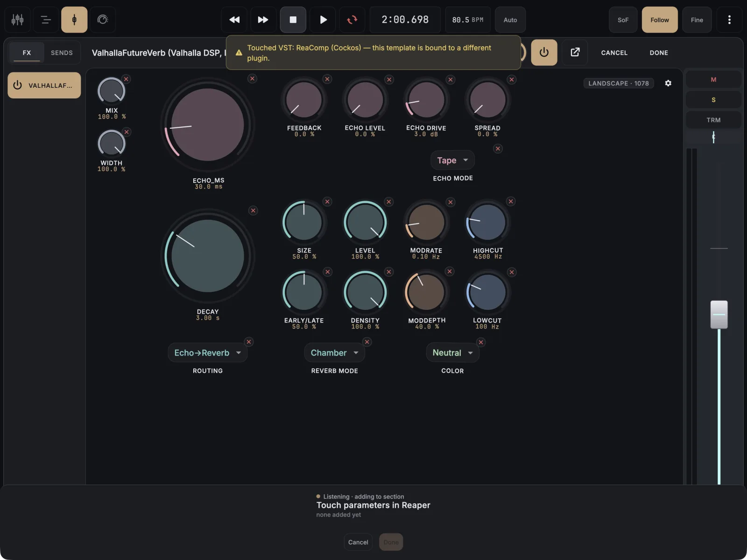Click the TRM trim button
Viewport: 747px width, 560px height.
713,120
